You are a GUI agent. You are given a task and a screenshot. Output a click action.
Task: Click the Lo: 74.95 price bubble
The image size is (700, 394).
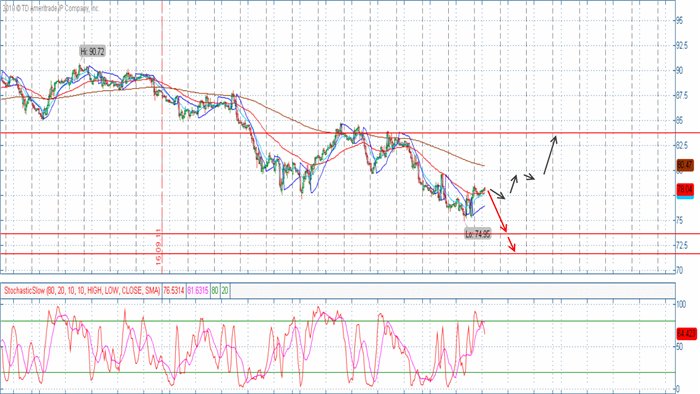click(x=478, y=234)
